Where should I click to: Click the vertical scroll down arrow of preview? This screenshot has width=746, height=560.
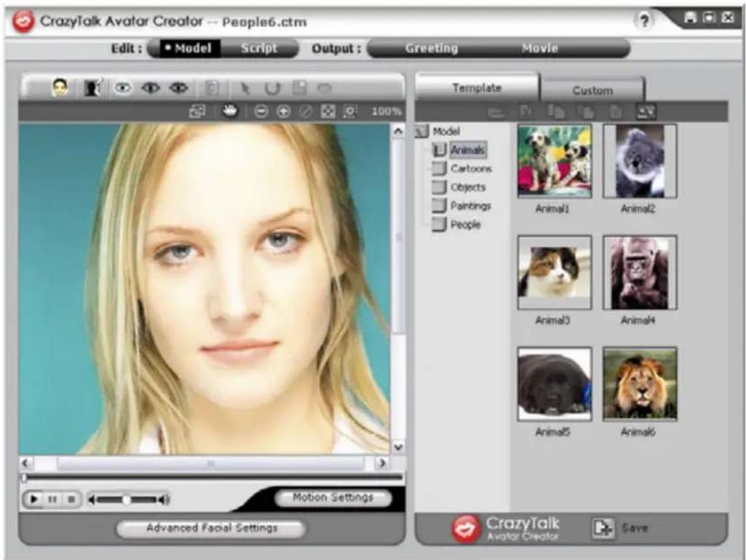click(398, 447)
